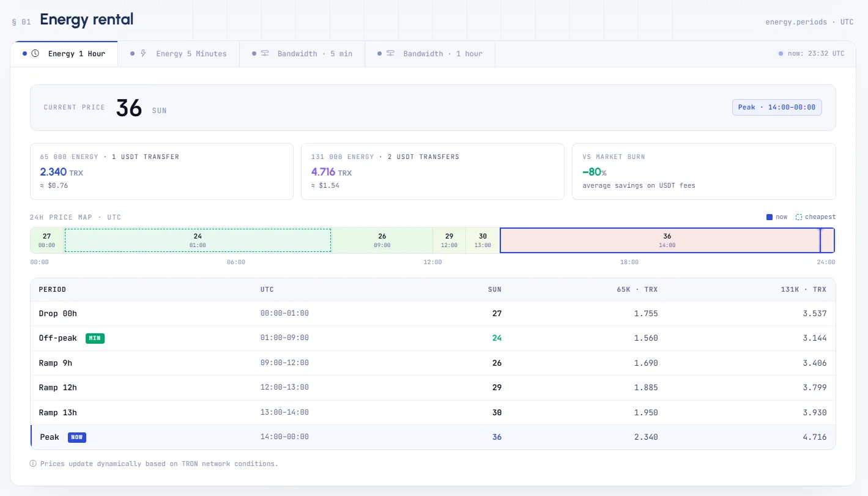This screenshot has width=868, height=496.
Task: Click the Peak · 14:00–00:00 badge
Action: pos(777,107)
